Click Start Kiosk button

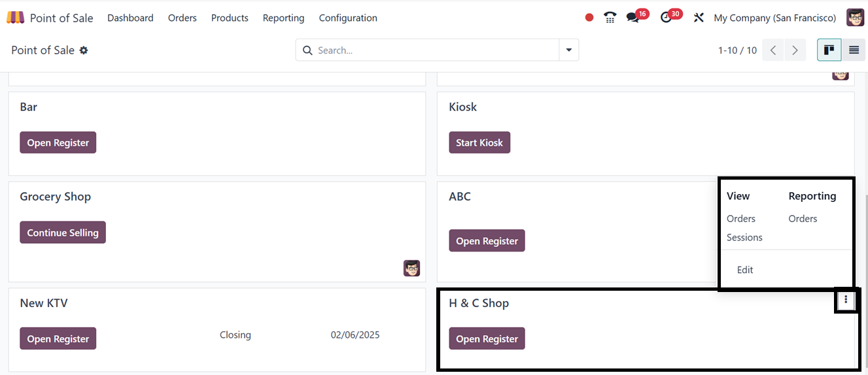pyautogui.click(x=479, y=142)
